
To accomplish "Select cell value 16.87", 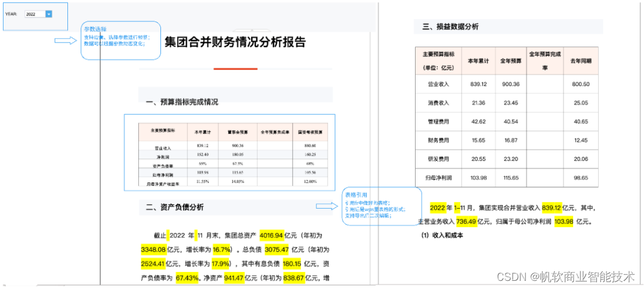I will coord(510,140).
